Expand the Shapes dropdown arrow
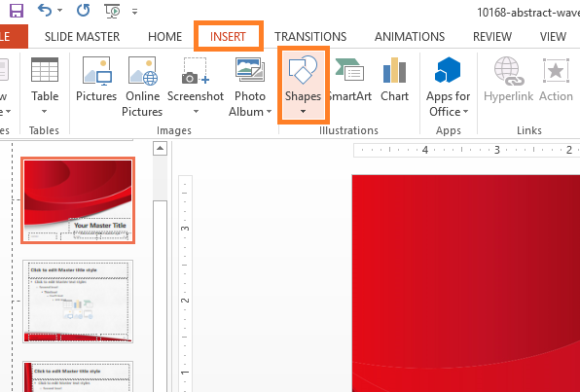The height and width of the screenshot is (392, 580). pyautogui.click(x=303, y=111)
